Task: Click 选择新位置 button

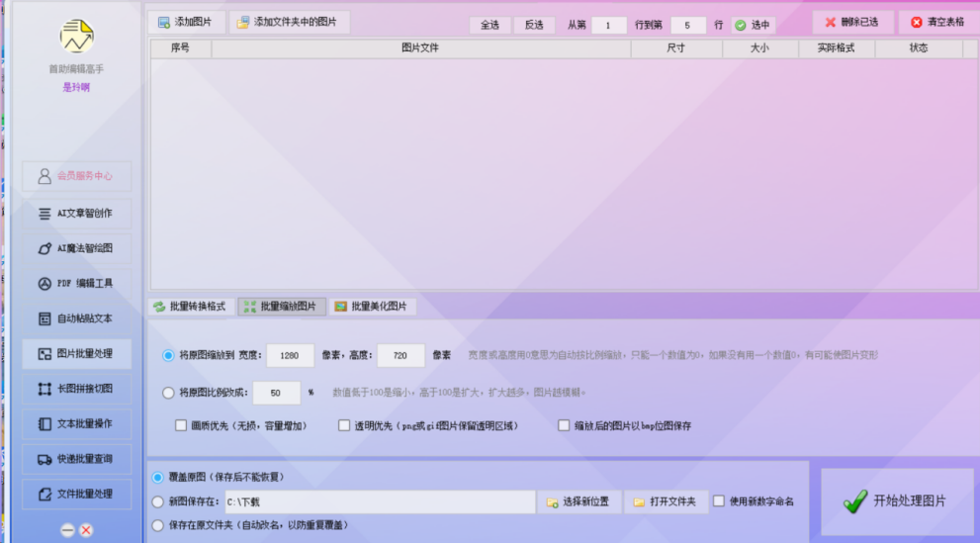Action: tap(579, 501)
